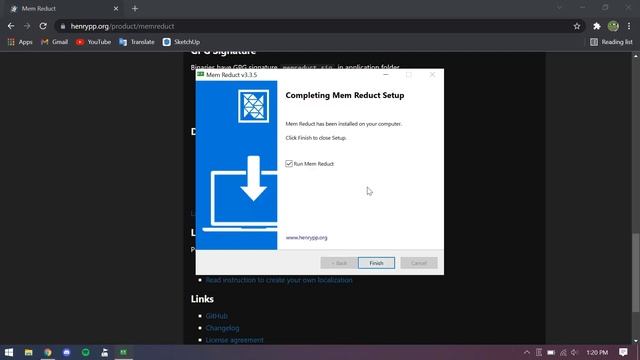Open the battery status tray icon
This screenshot has width=640, height=360.
click(x=551, y=352)
